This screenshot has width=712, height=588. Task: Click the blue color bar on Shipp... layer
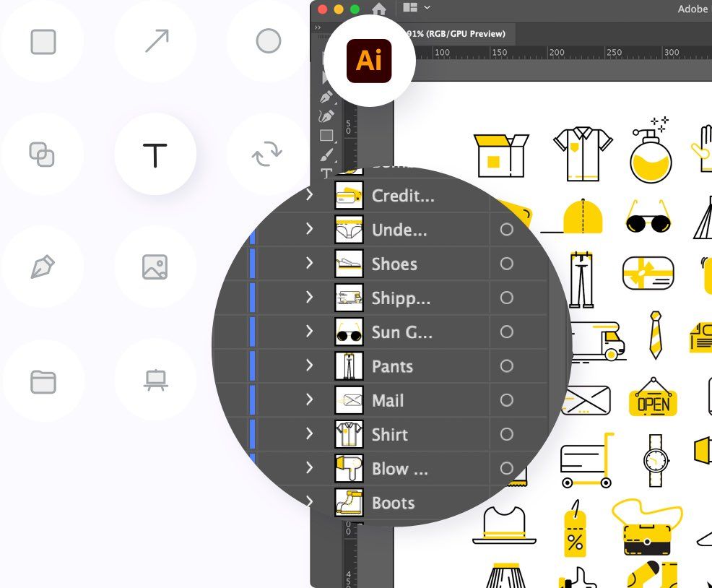(x=252, y=298)
